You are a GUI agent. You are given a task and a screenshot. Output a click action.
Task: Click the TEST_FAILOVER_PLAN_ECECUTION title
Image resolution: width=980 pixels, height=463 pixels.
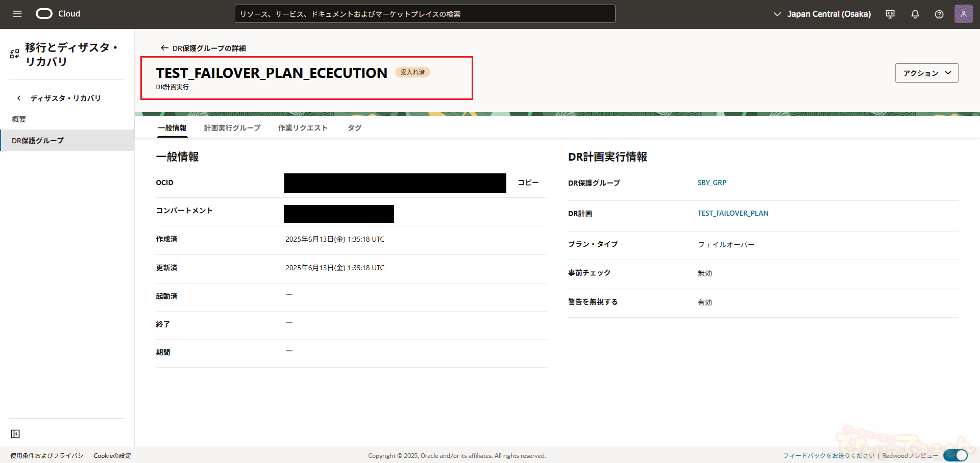coord(272,73)
